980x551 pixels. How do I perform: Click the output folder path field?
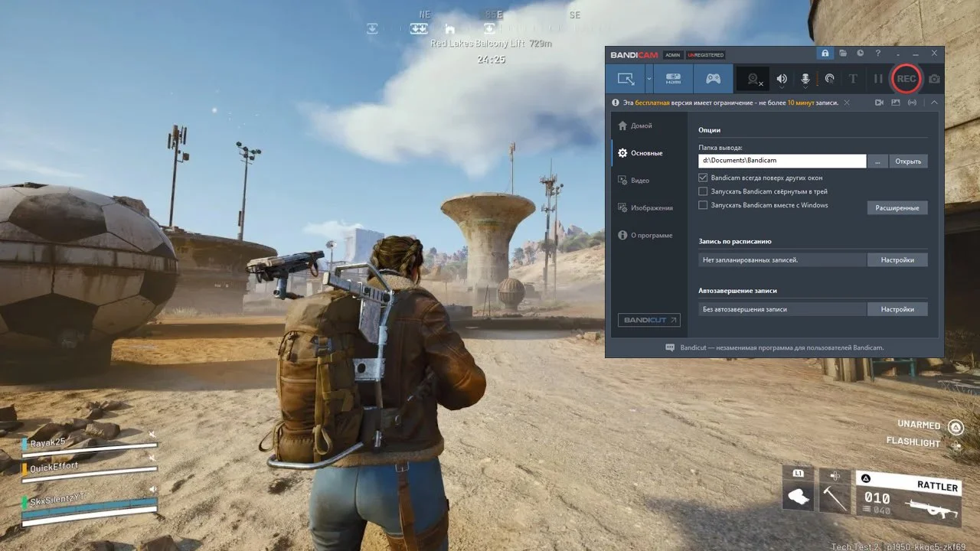pyautogui.click(x=782, y=161)
